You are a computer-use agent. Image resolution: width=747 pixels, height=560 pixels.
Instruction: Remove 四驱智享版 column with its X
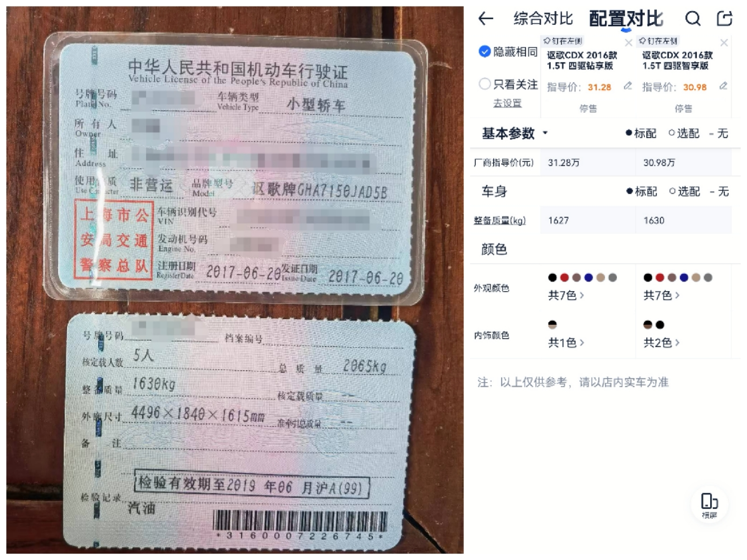coord(724,43)
